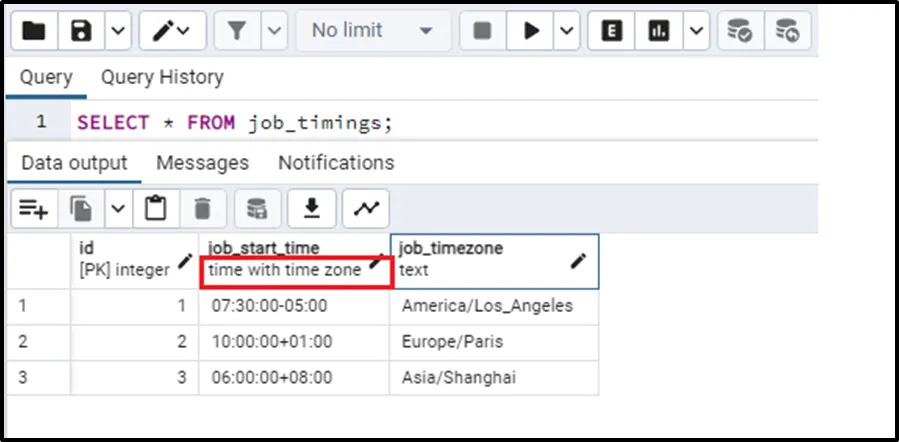
Task: Open the Notifications tab
Action: pyautogui.click(x=336, y=162)
